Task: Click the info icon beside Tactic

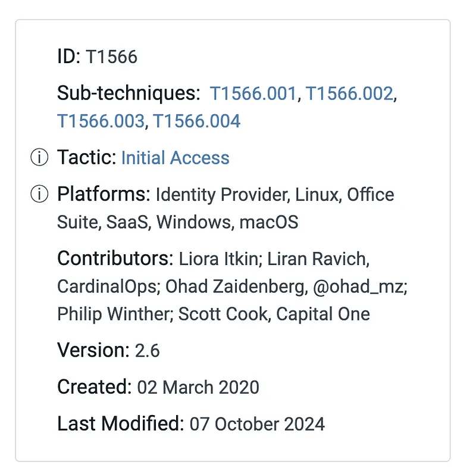Action: (x=39, y=158)
